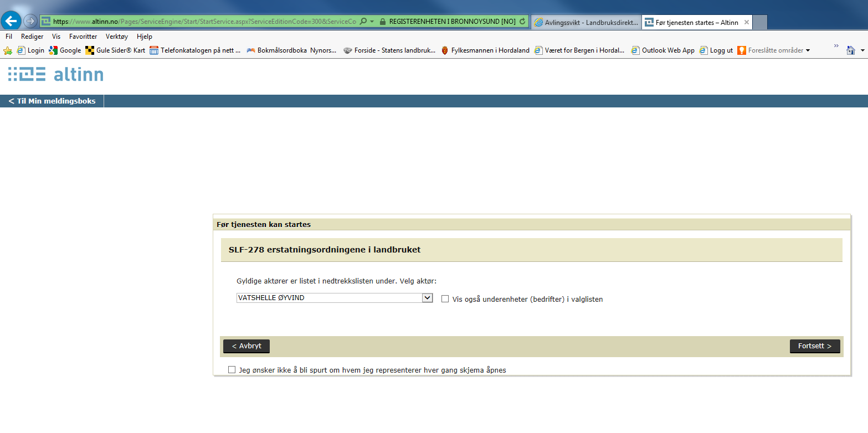Open the home button dropdown arrow
The image size is (868, 433).
coord(862,50)
